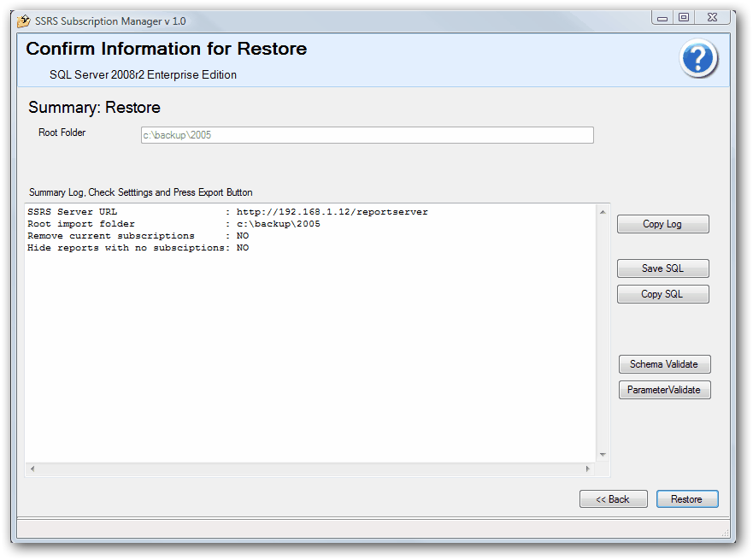Maximize the SSRS Subscription Manager window
753x560 pixels.
pos(684,18)
